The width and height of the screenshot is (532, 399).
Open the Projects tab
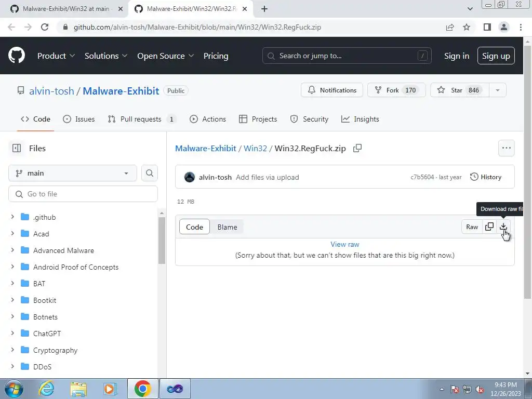(x=258, y=119)
